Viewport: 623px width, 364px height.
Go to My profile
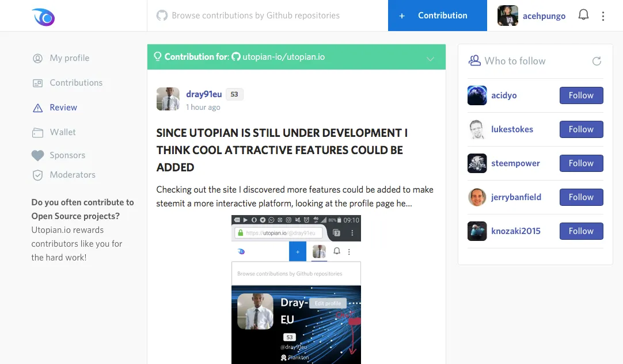[70, 58]
